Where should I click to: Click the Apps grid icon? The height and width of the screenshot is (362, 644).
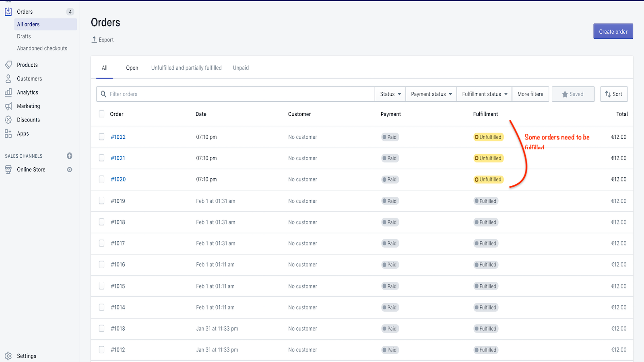coord(8,134)
